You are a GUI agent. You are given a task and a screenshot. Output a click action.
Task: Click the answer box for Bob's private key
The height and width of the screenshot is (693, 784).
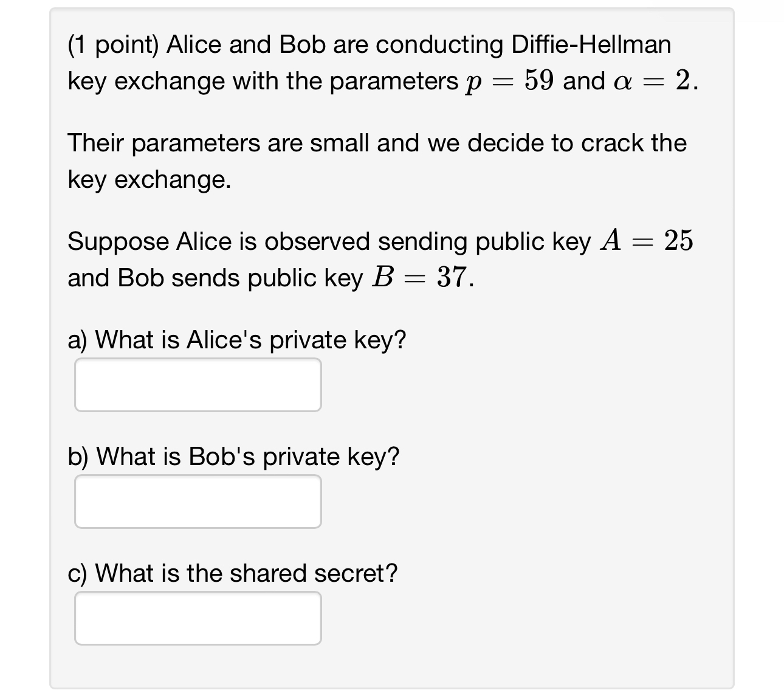198,502
